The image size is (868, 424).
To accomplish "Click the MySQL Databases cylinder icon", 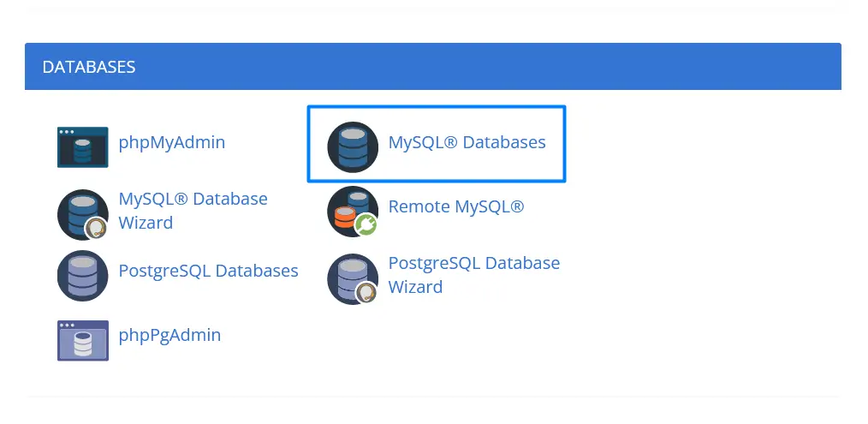I will click(353, 146).
